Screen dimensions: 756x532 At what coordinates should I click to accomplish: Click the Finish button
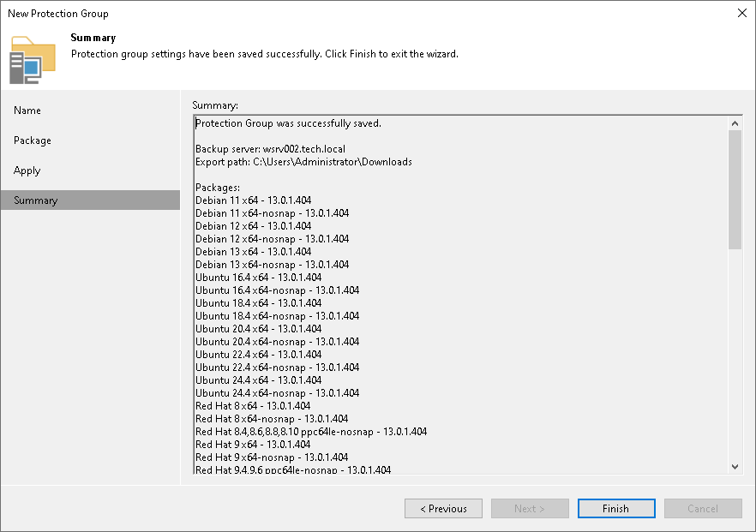[616, 508]
